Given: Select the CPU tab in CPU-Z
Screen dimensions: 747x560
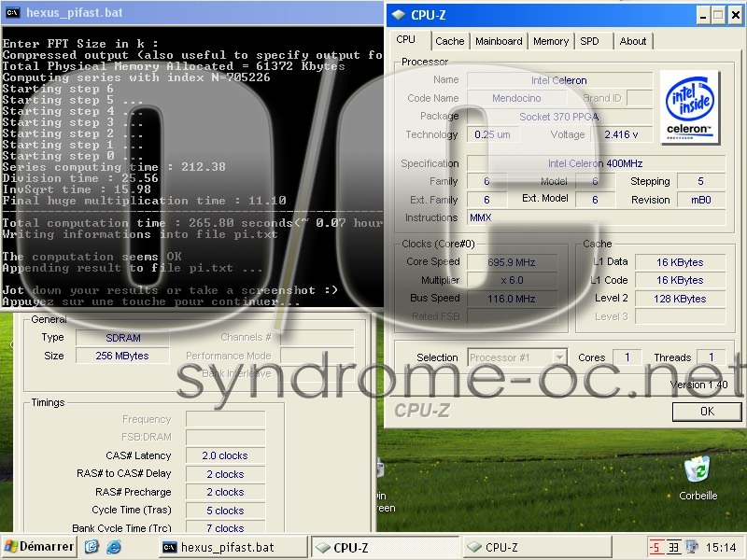Looking at the screenshot, I should click(406, 40).
